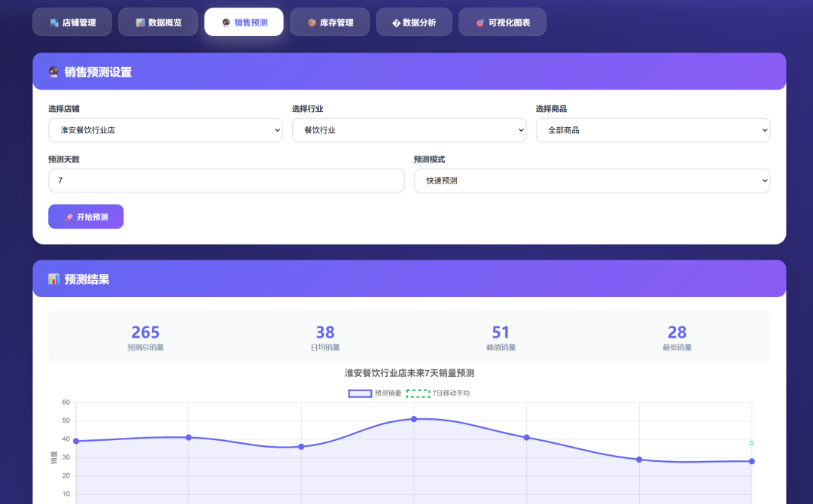Click the diamond icon in 数据分析 tab
Image resolution: width=813 pixels, height=504 pixels.
coord(396,23)
